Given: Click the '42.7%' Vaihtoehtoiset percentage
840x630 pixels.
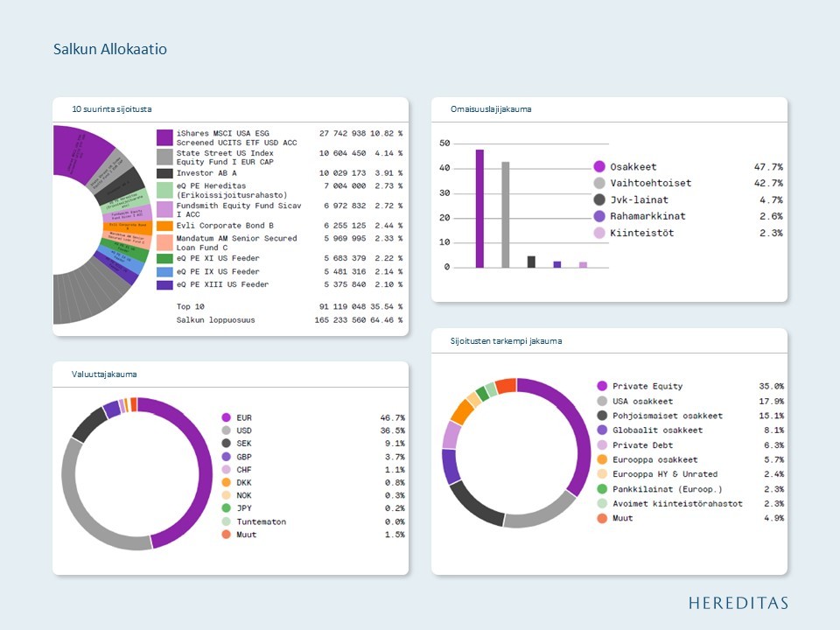Looking at the screenshot, I should (768, 183).
